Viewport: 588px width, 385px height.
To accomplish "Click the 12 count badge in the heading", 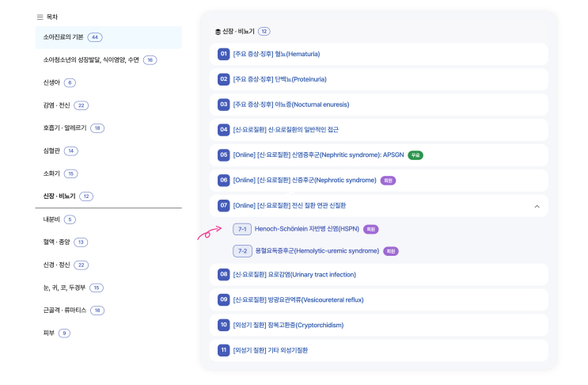I will pyautogui.click(x=264, y=32).
